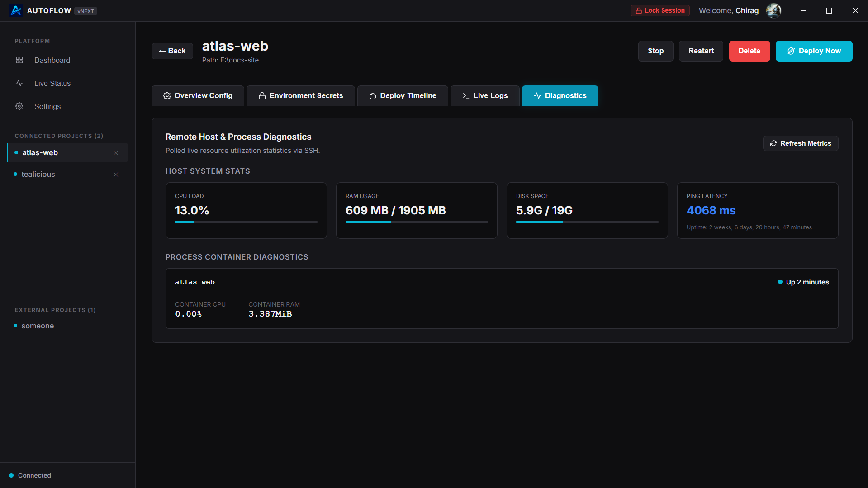Switch to the Deploy Timeline tab
Image resolution: width=868 pixels, height=488 pixels.
[403, 96]
